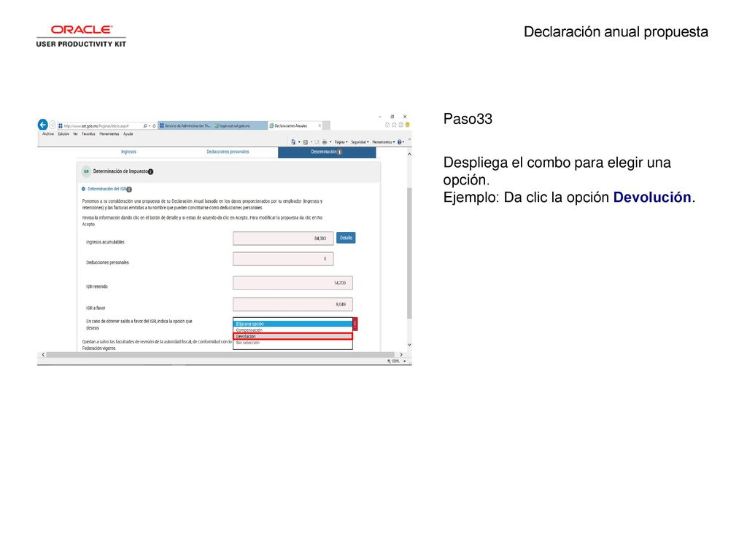Screen dimensions: 747x560
Task: Switch to Servicio de Administración browser tab
Action: 185,125
